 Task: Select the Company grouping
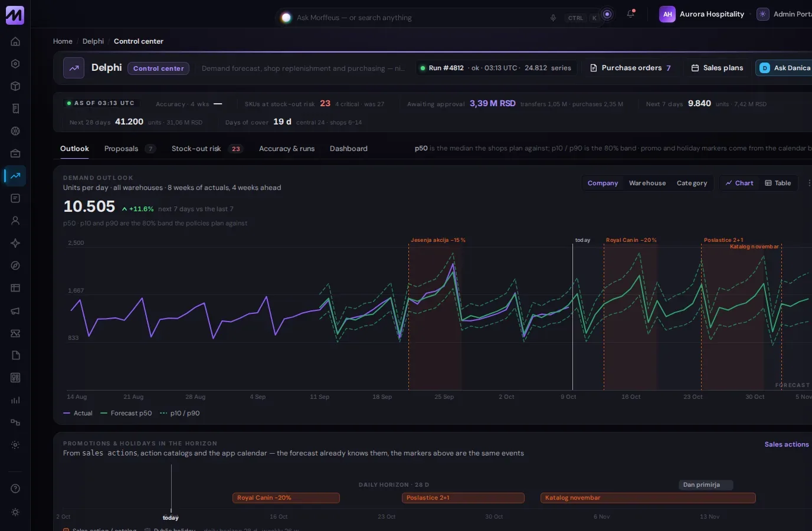[x=603, y=183]
